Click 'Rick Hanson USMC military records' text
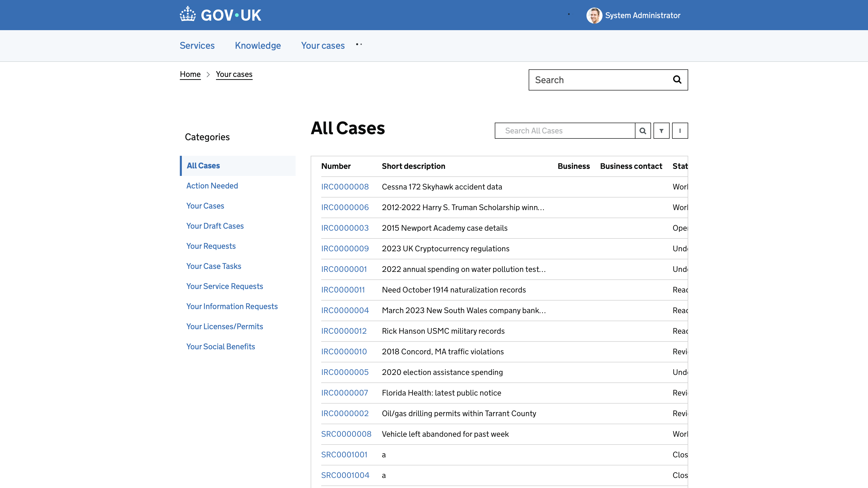The width and height of the screenshot is (868, 488). click(x=443, y=331)
